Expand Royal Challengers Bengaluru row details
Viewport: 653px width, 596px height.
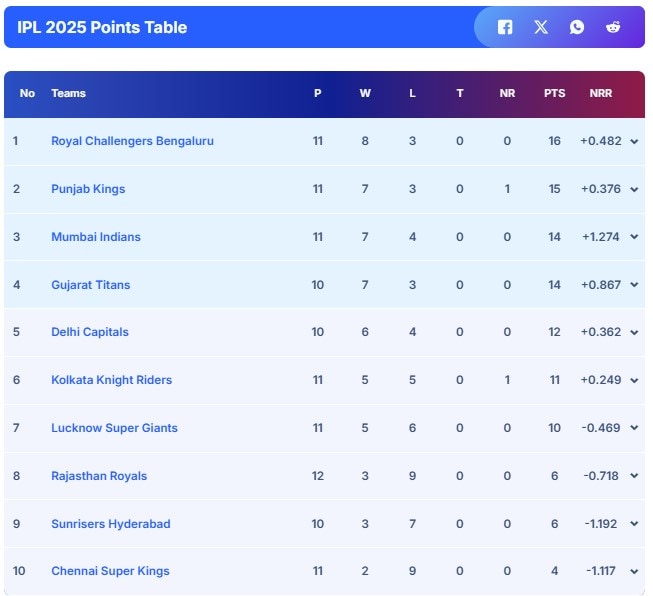[x=634, y=142]
